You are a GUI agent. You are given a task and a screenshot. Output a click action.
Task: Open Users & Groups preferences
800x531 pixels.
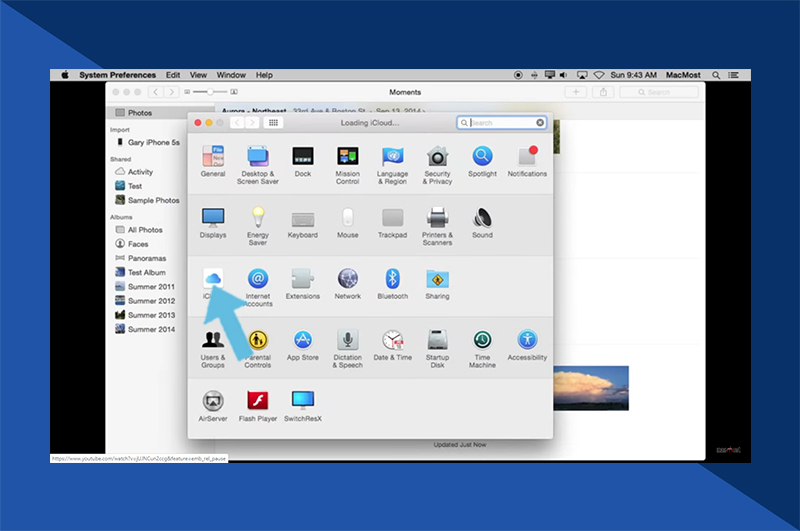tap(213, 348)
